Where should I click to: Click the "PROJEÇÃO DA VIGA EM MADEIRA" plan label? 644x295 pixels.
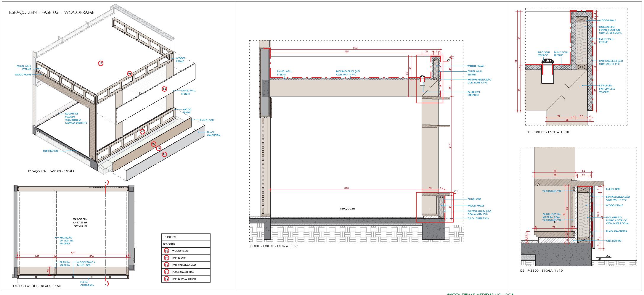(67, 241)
